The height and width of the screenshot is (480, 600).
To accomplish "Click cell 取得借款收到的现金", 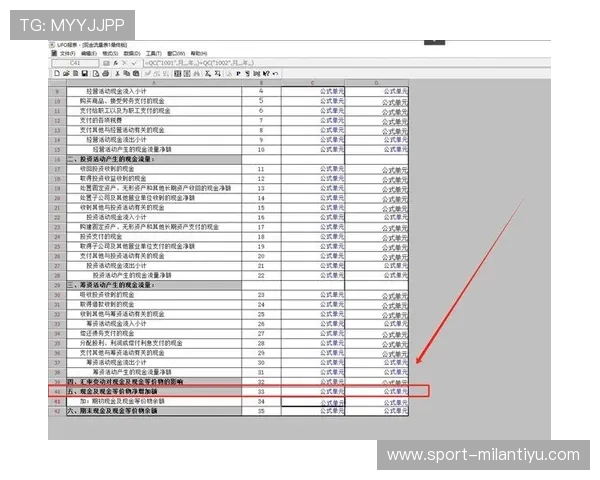I will (154, 305).
